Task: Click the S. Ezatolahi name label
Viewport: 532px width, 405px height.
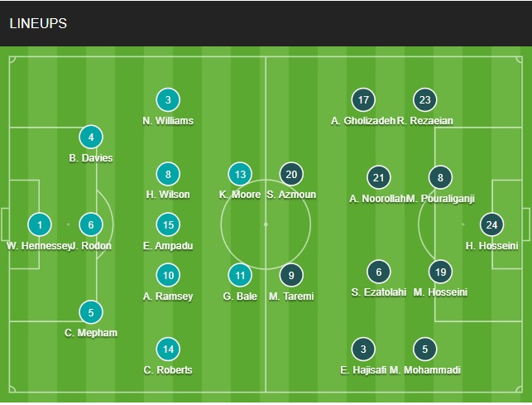Action: (378, 292)
